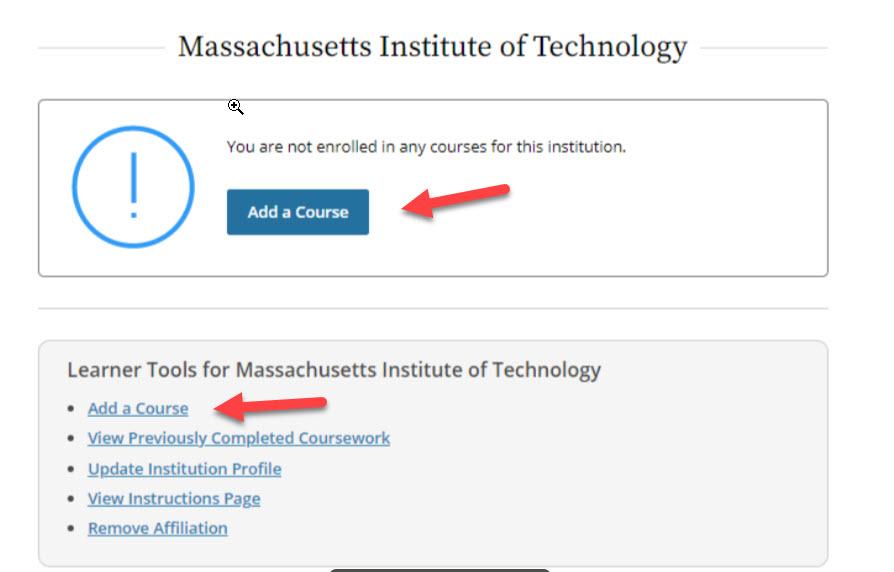Click the zoom magnifier plus icon
This screenshot has width=894, height=572.
click(235, 107)
